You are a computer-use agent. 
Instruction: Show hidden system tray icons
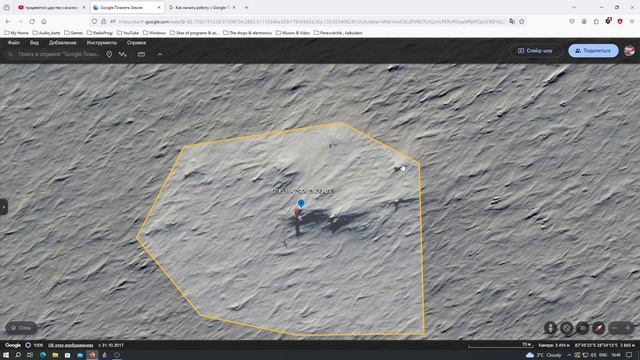(x=569, y=355)
